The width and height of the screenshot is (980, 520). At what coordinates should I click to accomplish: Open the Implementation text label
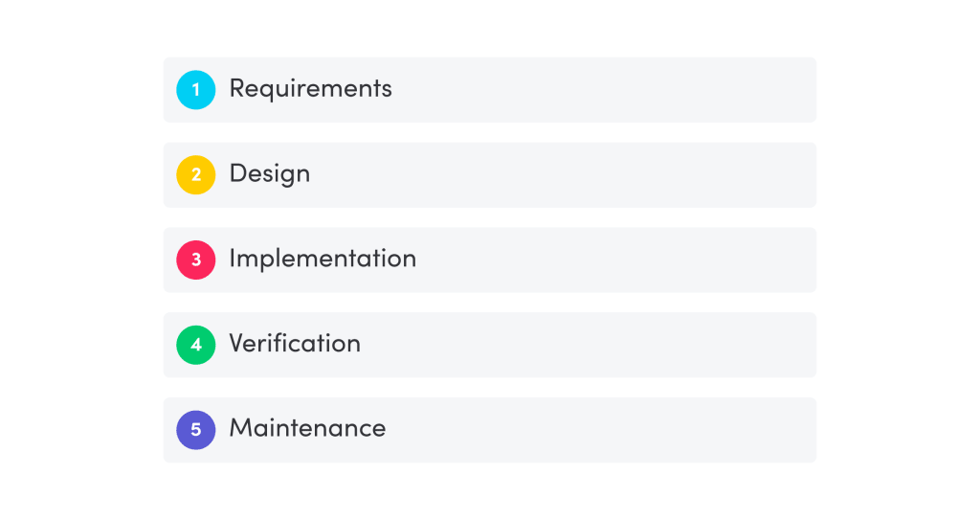coord(323,259)
